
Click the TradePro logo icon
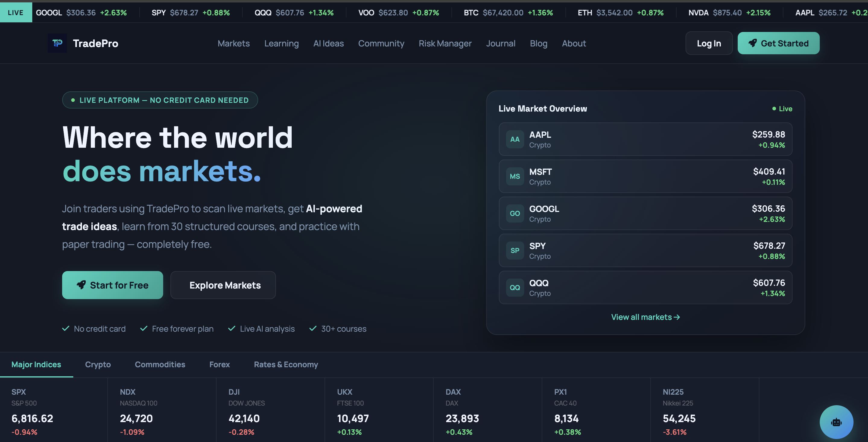tap(57, 43)
